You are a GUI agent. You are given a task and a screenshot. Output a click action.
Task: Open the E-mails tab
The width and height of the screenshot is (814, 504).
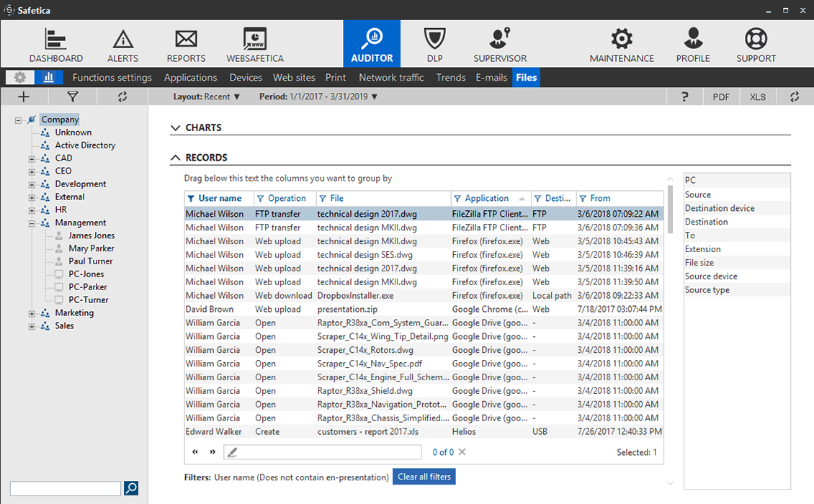tap(491, 77)
